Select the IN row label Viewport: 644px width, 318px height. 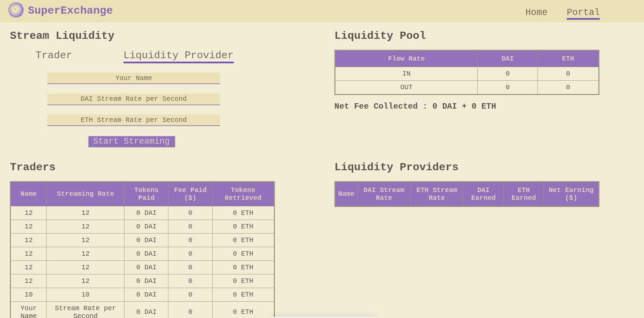pyautogui.click(x=406, y=74)
